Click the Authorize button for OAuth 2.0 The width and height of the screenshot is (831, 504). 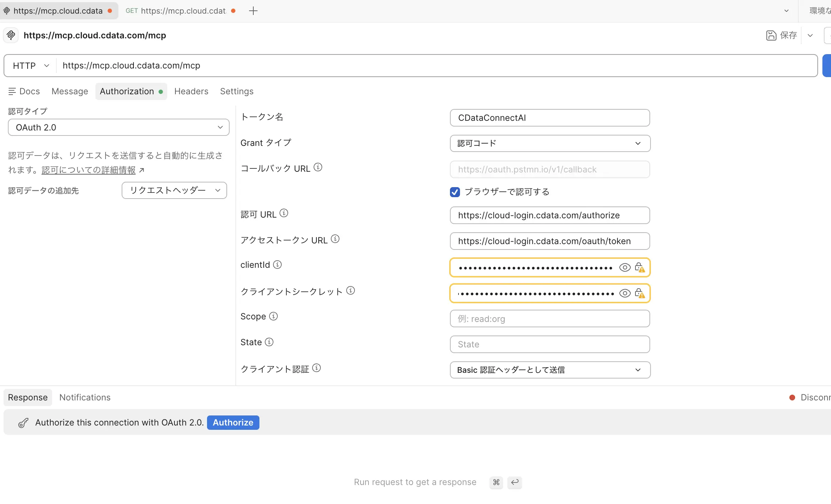pyautogui.click(x=233, y=422)
